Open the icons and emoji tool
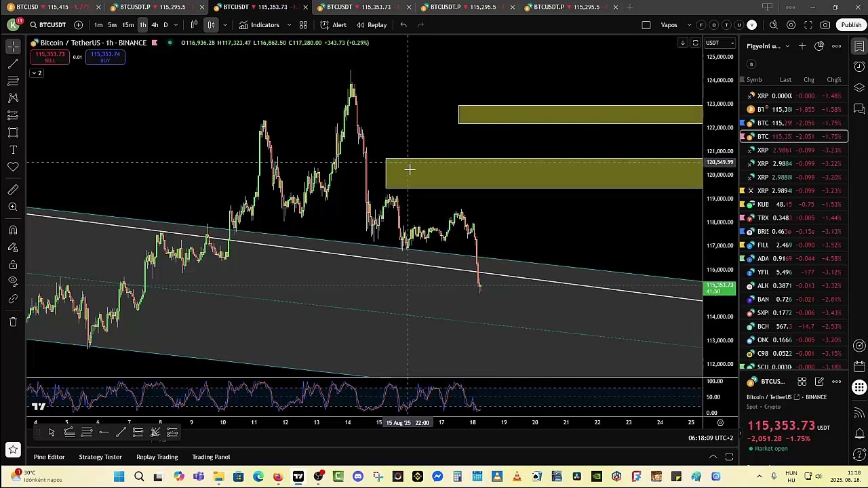 click(13, 167)
